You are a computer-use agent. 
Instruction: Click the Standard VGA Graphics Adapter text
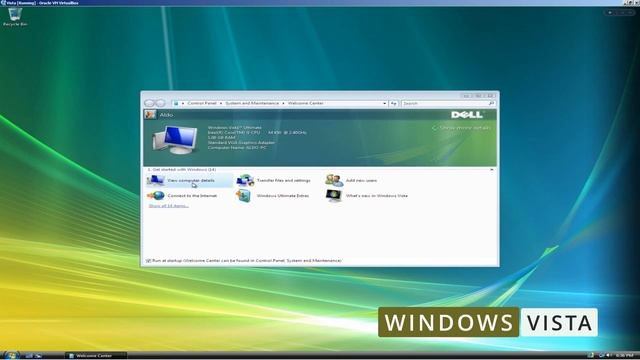tap(241, 142)
